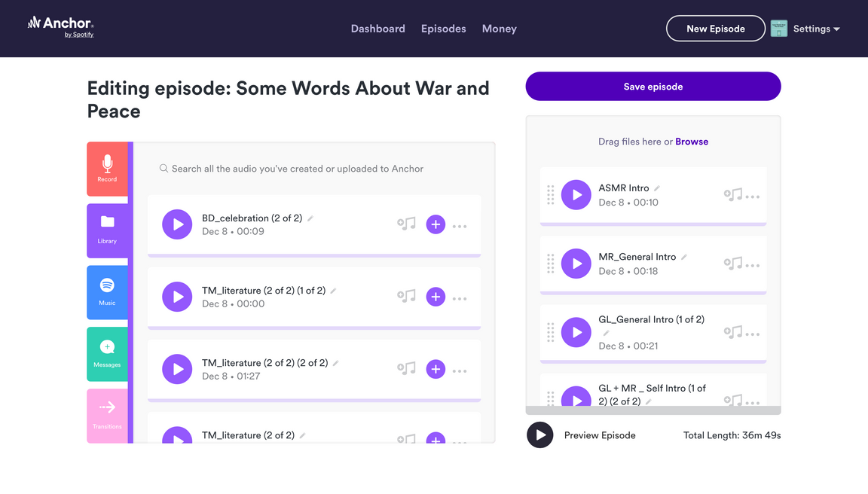Add background music to ASMR Intro
The width and height of the screenshot is (868, 494).
(733, 194)
